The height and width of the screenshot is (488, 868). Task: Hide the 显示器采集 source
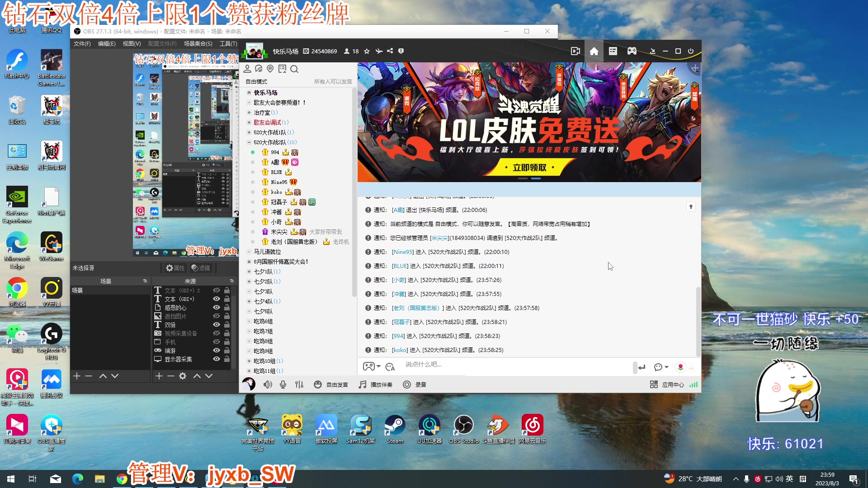[217, 359]
